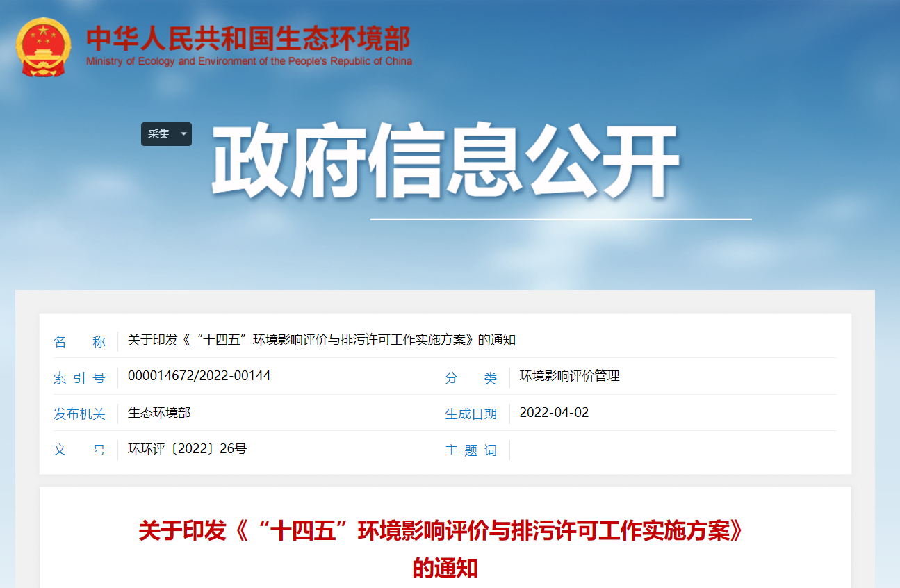Click the date 2022-04-02
This screenshot has height=588, width=900.
point(554,413)
